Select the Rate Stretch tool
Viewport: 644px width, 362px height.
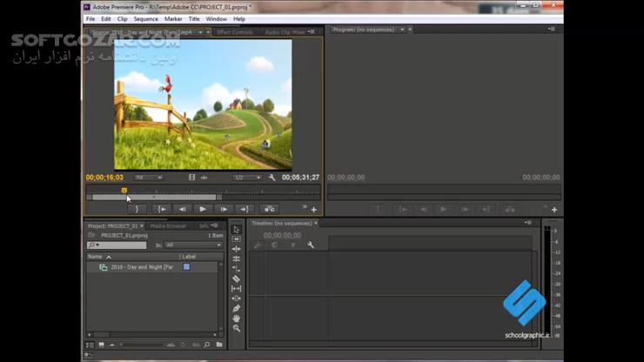236,269
